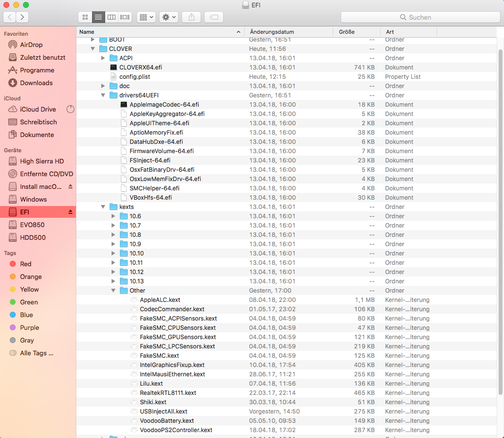504x438 pixels.
Task: Open the arrange items dropdown
Action: [x=146, y=17]
